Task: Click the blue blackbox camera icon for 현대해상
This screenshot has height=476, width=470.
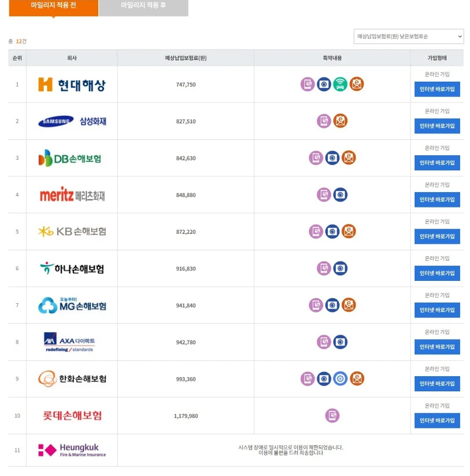Action: (324, 84)
